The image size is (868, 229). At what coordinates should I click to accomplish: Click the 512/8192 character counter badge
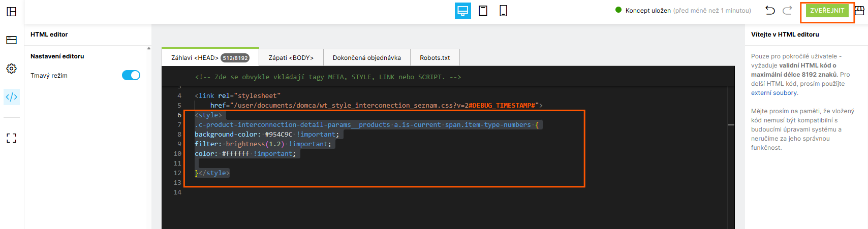click(235, 58)
